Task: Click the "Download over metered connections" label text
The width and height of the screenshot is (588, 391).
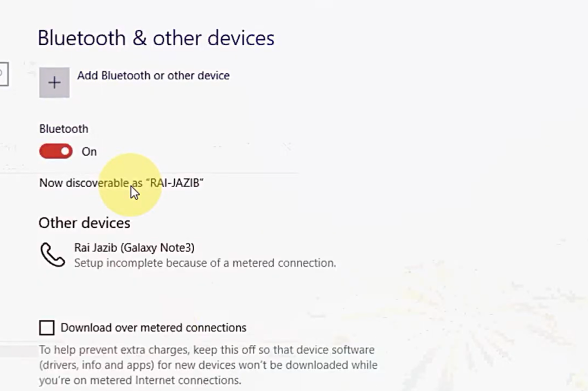Action: 153,328
